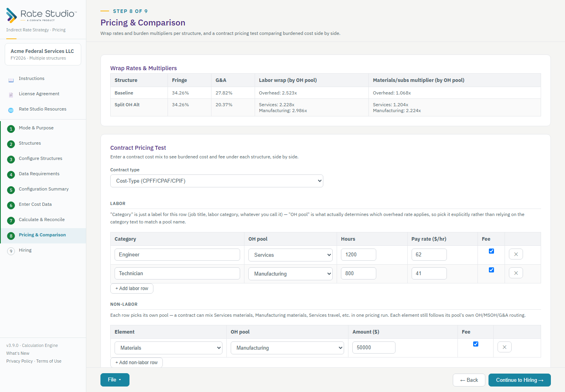Edit the Engineer category field
Viewport: 565px width, 392px height.
click(x=177, y=254)
